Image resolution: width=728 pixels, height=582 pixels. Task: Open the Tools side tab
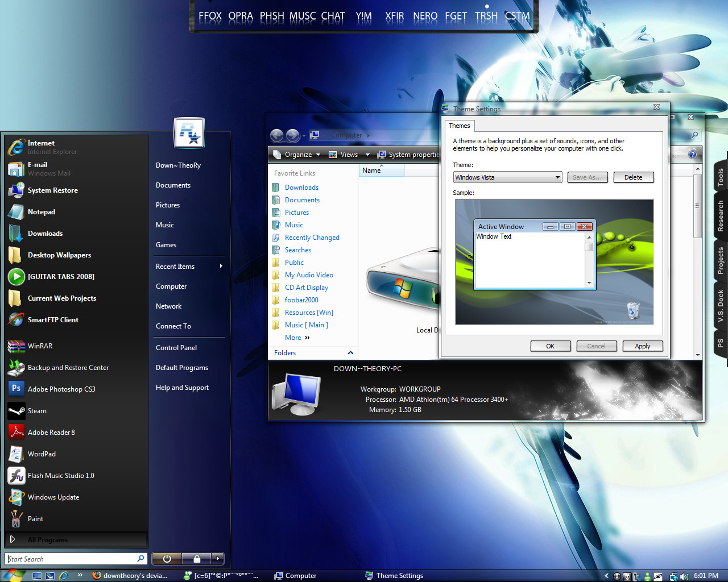click(x=720, y=177)
